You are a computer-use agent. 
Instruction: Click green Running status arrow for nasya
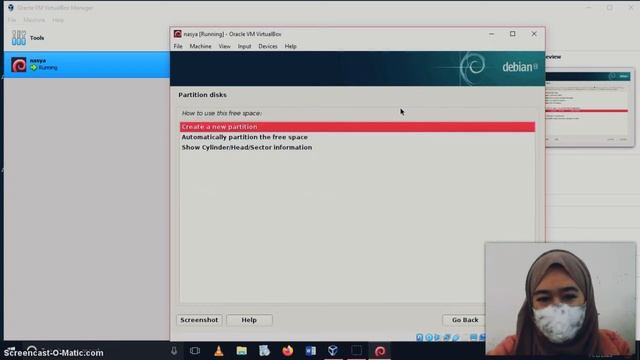point(33,68)
